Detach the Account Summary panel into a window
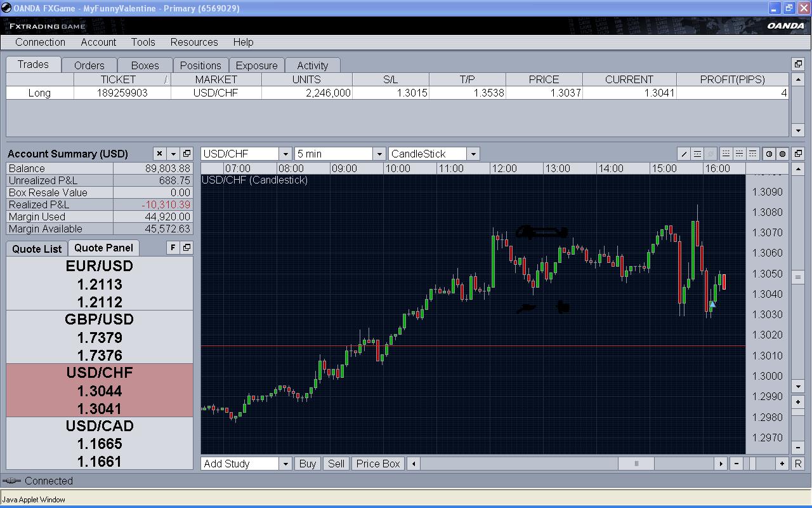Screen dimensions: 812x508 187,154
